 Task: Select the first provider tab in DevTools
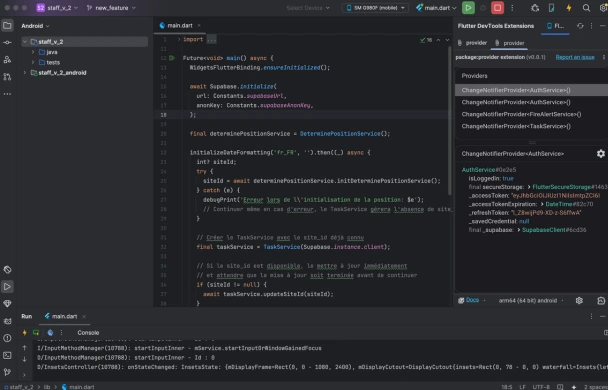point(472,43)
